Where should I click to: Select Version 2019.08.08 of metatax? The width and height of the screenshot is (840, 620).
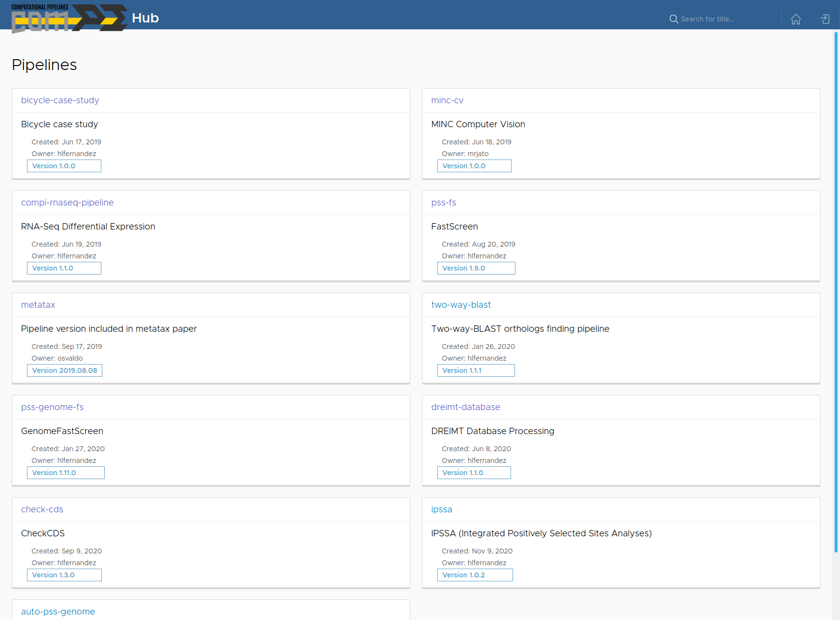65,370
